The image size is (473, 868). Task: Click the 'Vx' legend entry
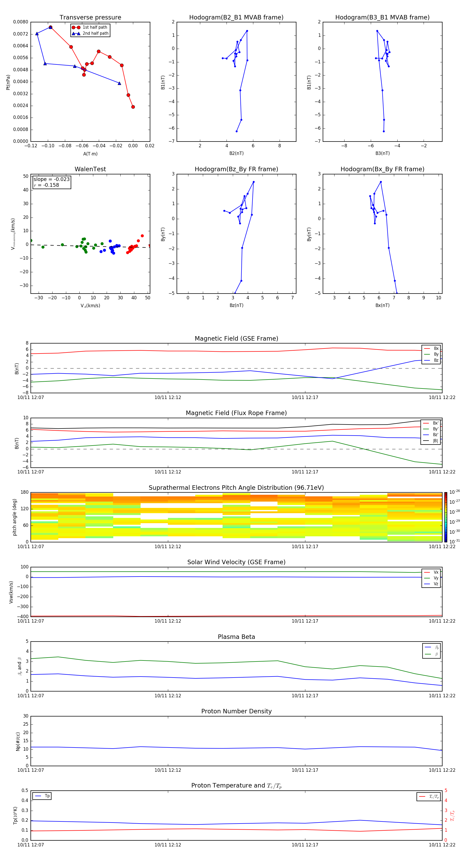click(431, 572)
